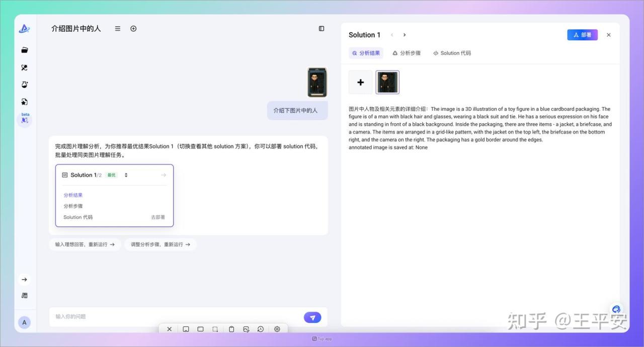Click the blue 部署 deploy button
644x347 pixels.
click(x=582, y=35)
